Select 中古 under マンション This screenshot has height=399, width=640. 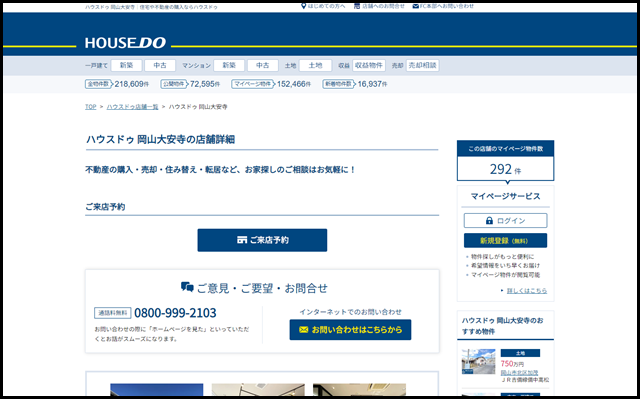click(262, 65)
